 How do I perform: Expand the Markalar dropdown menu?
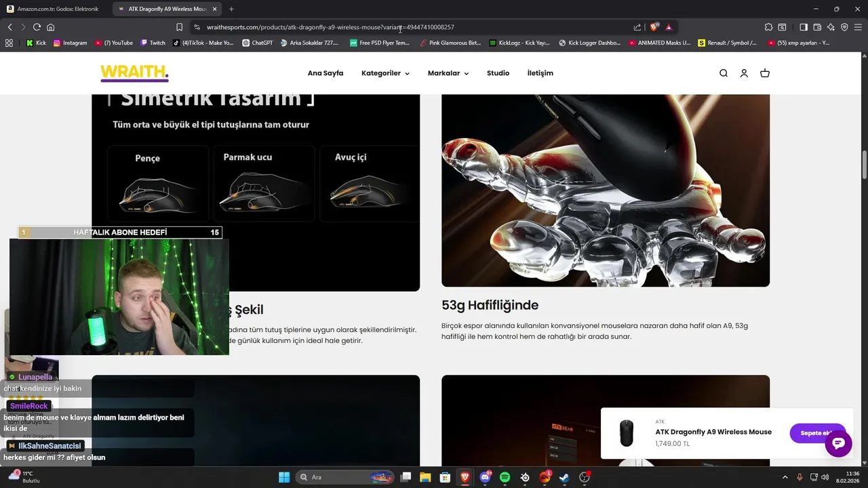[448, 73]
